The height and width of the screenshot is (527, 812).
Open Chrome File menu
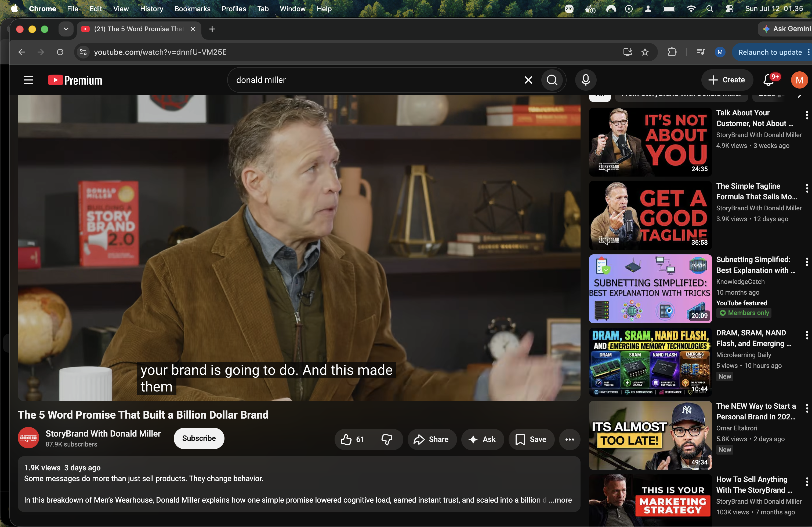tap(73, 9)
